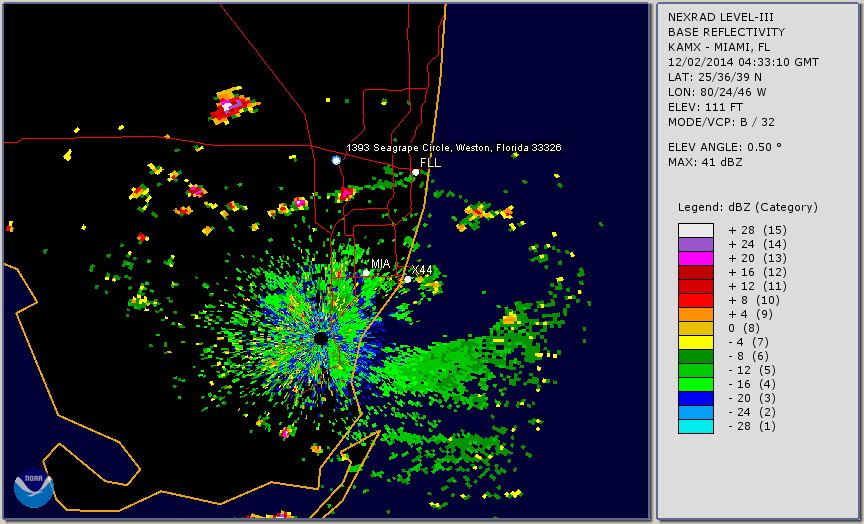Screen dimensions: 864x524
Task: Click the +28 (15) white legend swatch
Action: 696,230
